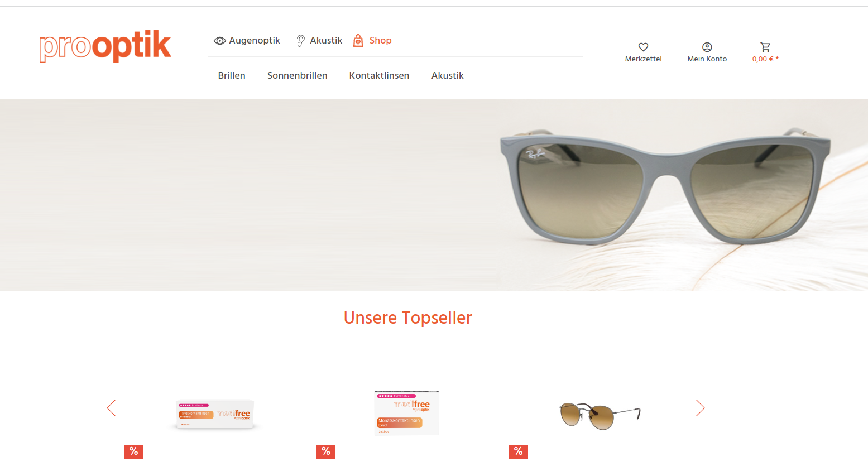Open the Sonnenbrillen category

point(298,75)
